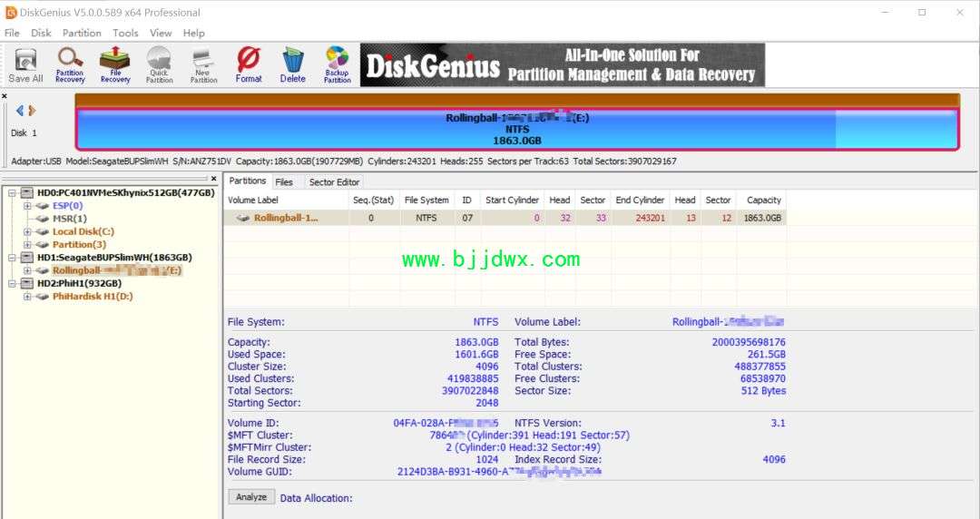Expand the Local Disk(C:) node
980x519 pixels.
point(27,232)
